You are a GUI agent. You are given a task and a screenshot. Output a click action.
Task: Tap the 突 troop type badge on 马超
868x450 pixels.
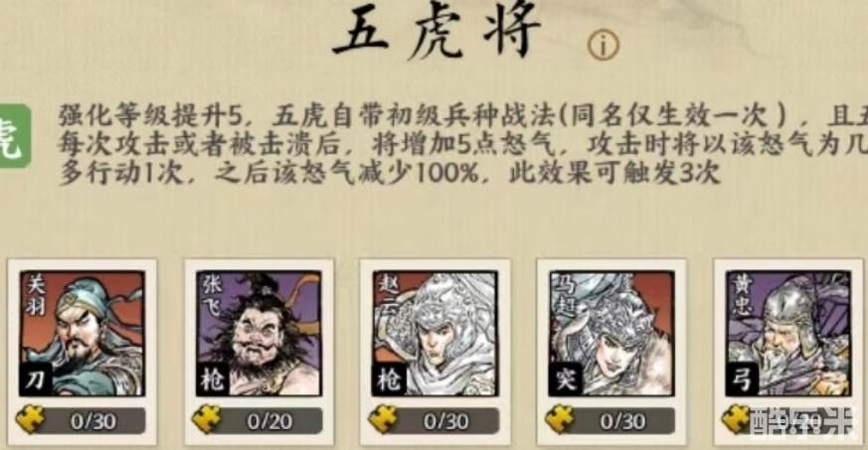tap(565, 379)
